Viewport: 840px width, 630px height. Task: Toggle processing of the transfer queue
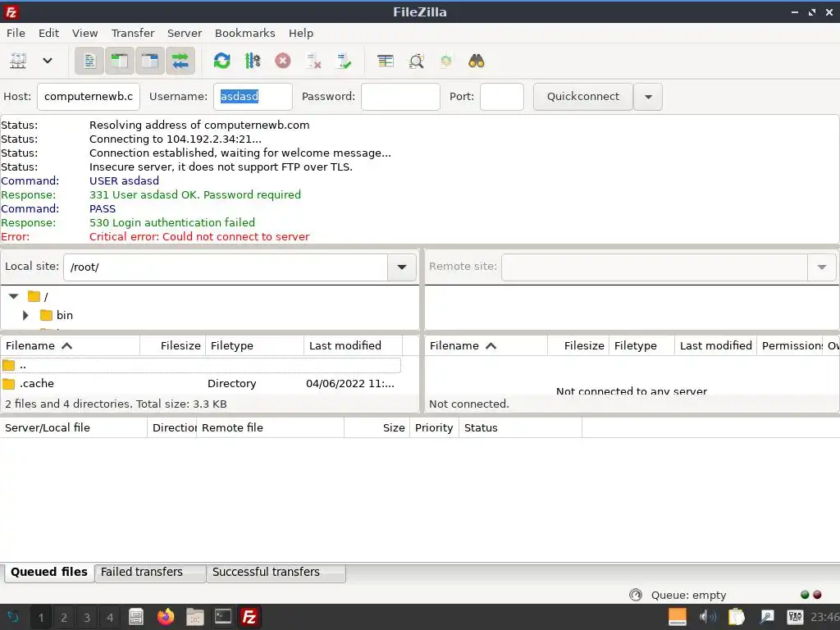tap(253, 61)
